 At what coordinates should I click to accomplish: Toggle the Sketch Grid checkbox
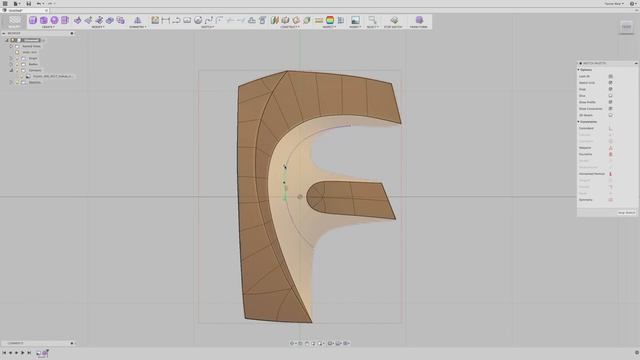pos(611,83)
